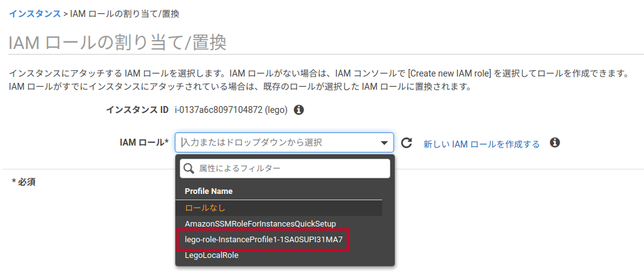Select lego-role-InstanceProfile1-1SA0SUPI31MA7 profile
This screenshot has height=278, width=644.
click(263, 239)
